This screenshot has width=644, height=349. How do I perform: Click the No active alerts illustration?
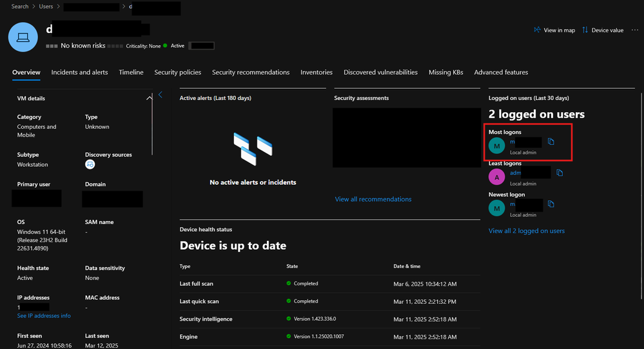click(253, 149)
